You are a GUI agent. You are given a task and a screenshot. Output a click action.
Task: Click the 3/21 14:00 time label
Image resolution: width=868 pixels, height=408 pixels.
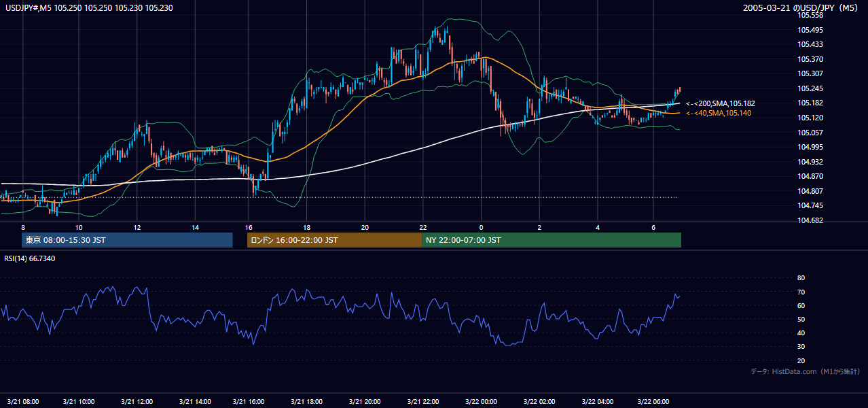coord(194,401)
